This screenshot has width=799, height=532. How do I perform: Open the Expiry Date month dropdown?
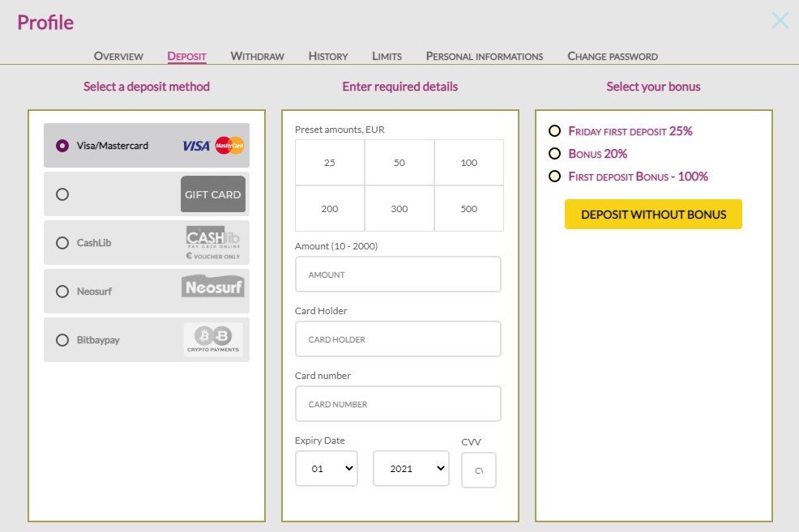[x=327, y=468]
